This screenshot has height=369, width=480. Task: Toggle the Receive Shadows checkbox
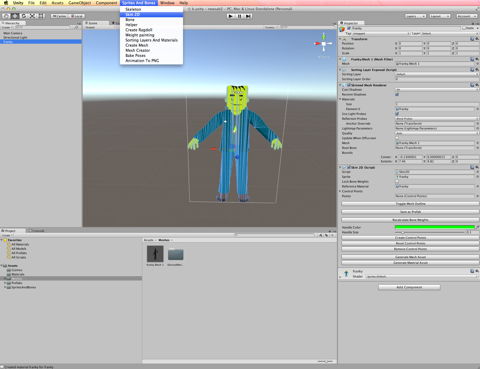tap(397, 94)
